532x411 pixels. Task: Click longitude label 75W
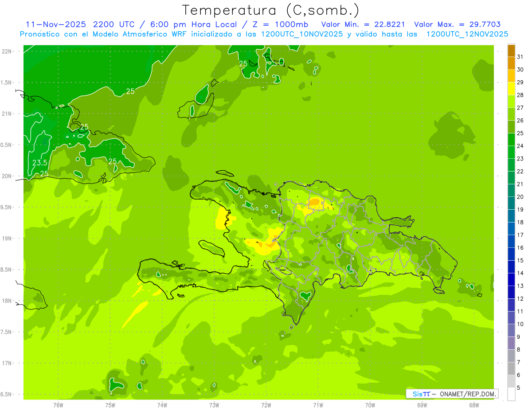click(110, 405)
